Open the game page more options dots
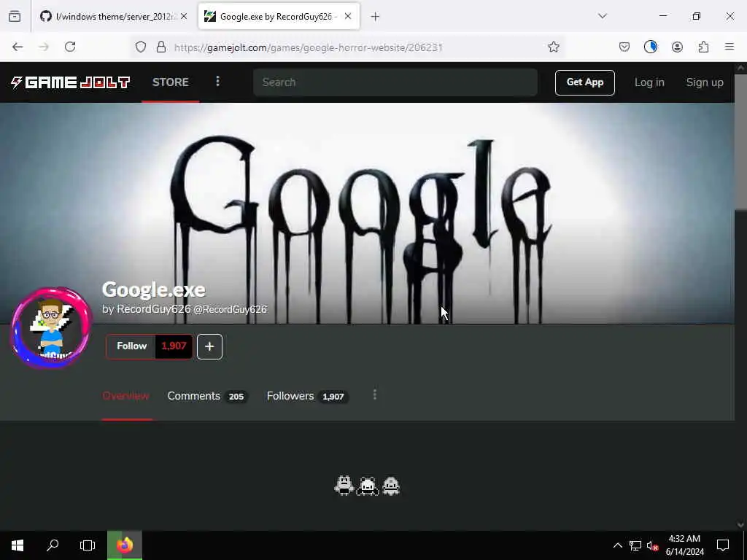The width and height of the screenshot is (747, 560). click(x=375, y=394)
